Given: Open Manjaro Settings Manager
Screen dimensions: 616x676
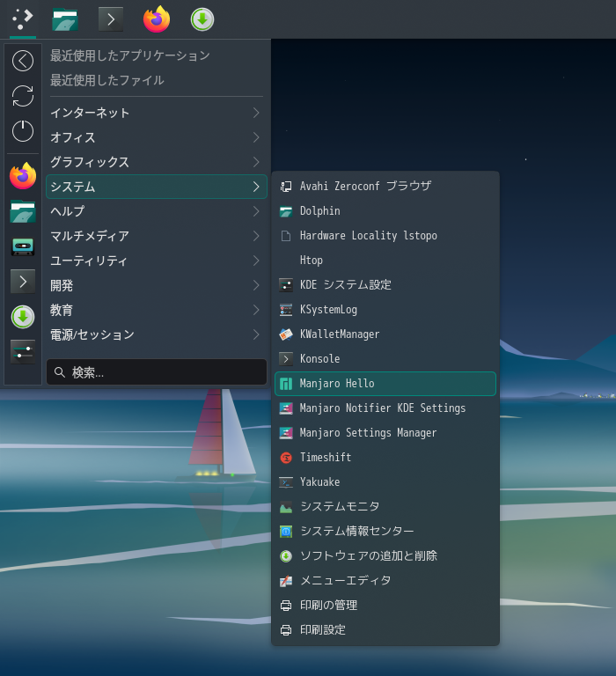Looking at the screenshot, I should tap(385, 433).
